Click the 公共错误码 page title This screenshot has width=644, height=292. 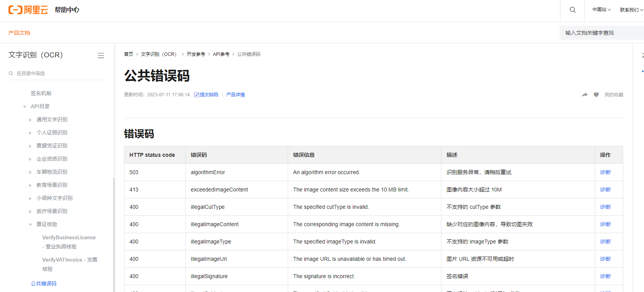tap(157, 76)
